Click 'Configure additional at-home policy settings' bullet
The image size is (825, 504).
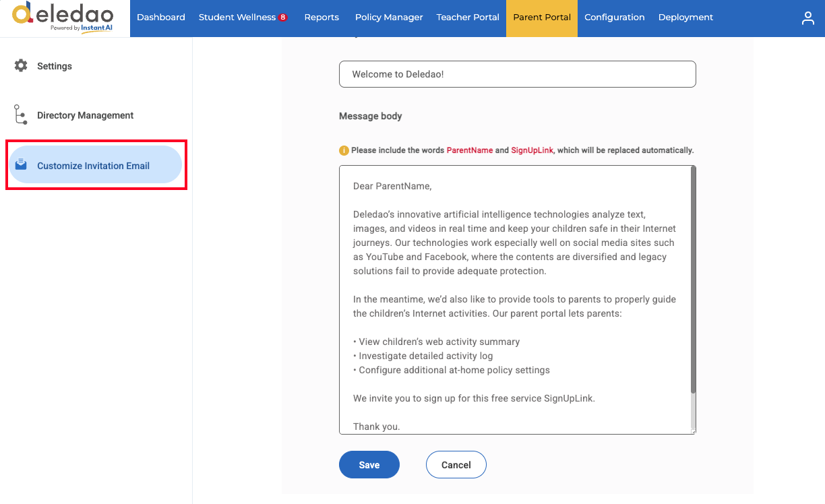pyautogui.click(x=452, y=370)
